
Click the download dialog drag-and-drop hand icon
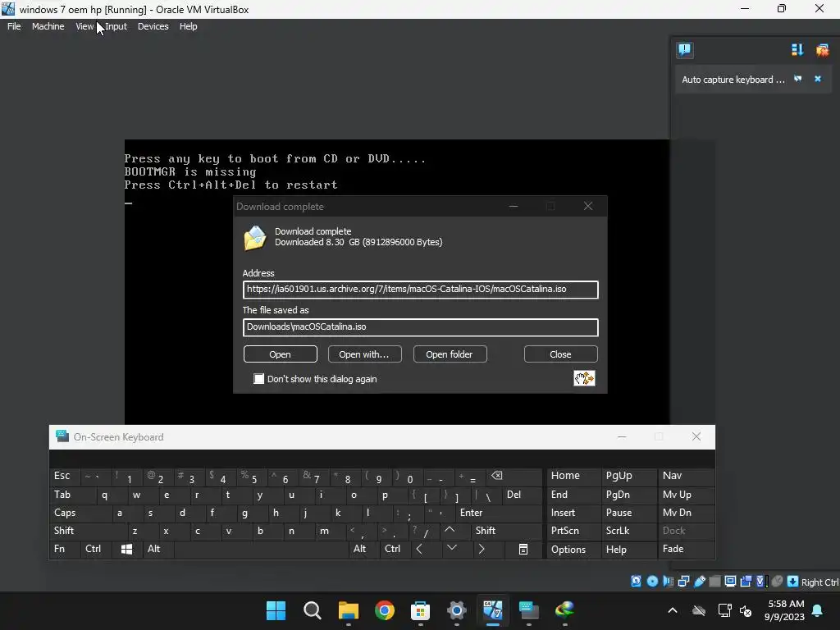click(x=584, y=378)
